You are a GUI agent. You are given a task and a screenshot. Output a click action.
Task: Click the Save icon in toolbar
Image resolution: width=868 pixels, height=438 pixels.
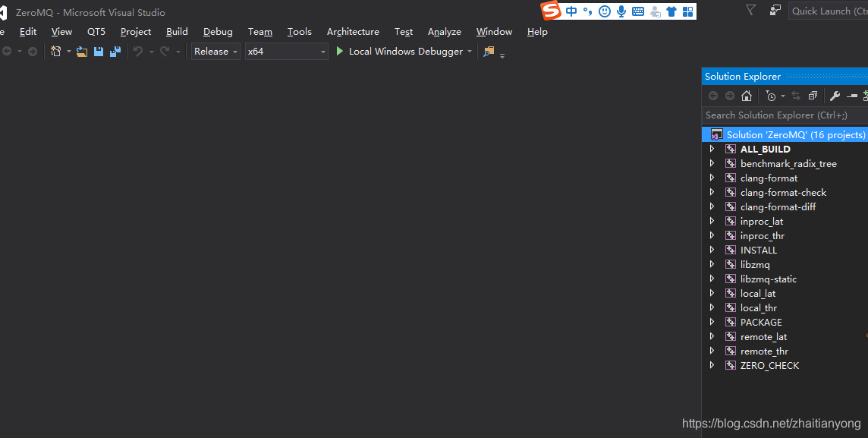click(x=99, y=52)
